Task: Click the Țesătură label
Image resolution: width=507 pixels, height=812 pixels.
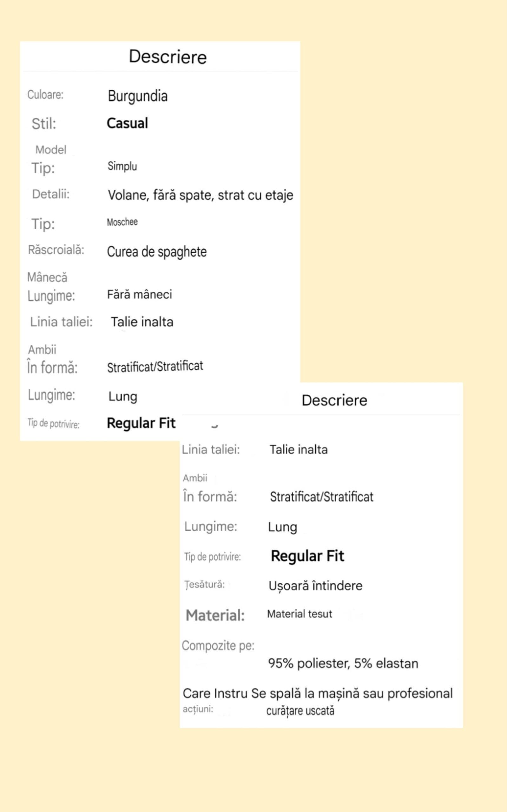Action: pyautogui.click(x=205, y=585)
